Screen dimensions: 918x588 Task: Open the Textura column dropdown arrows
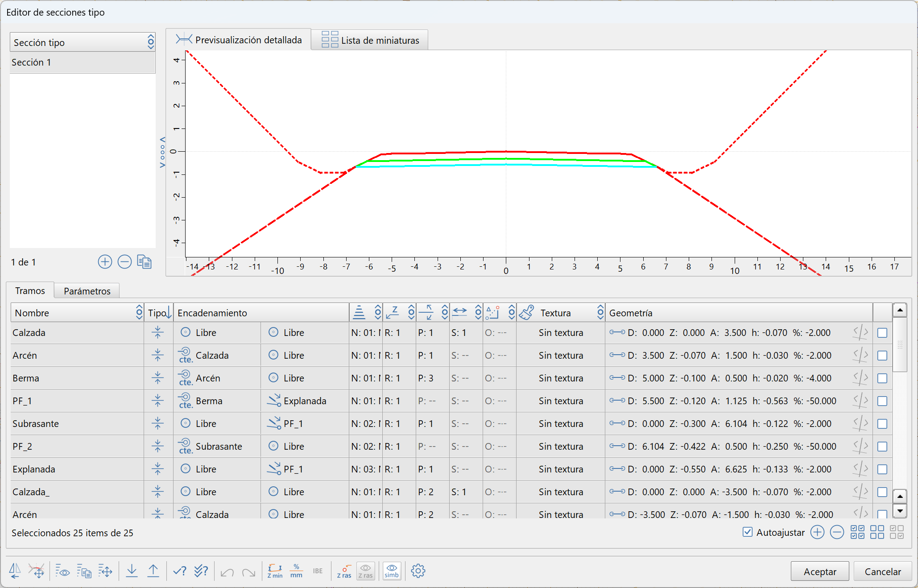600,313
